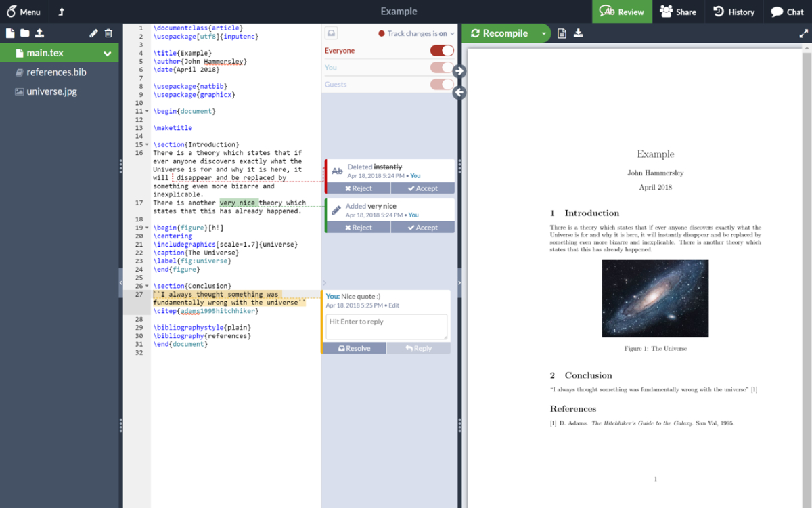This screenshot has width=812, height=508.
Task: Open the Recompile dropdown arrow
Action: tap(544, 33)
